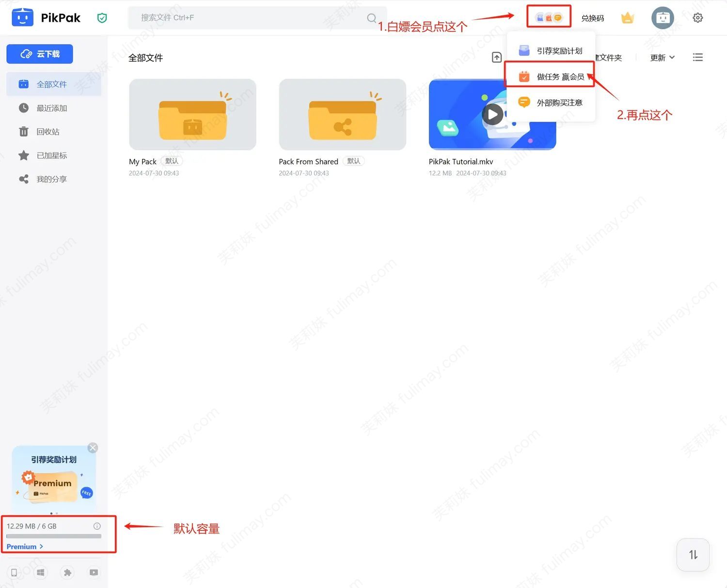Click the Windows client download icon
727x588 pixels.
41,573
